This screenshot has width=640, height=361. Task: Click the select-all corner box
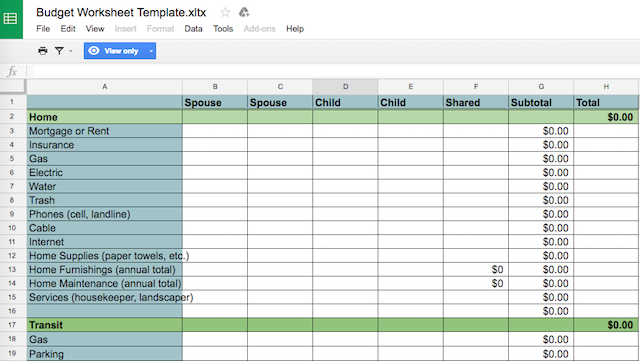click(x=13, y=87)
